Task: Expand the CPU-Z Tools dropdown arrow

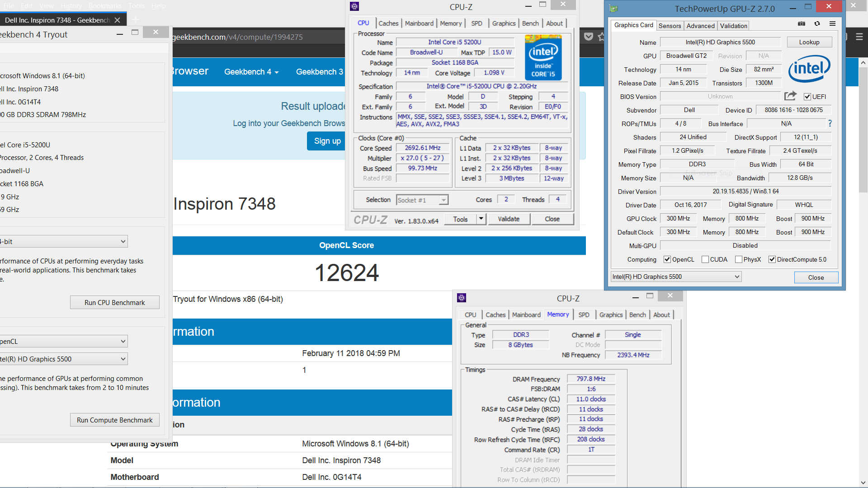Action: coord(481,219)
